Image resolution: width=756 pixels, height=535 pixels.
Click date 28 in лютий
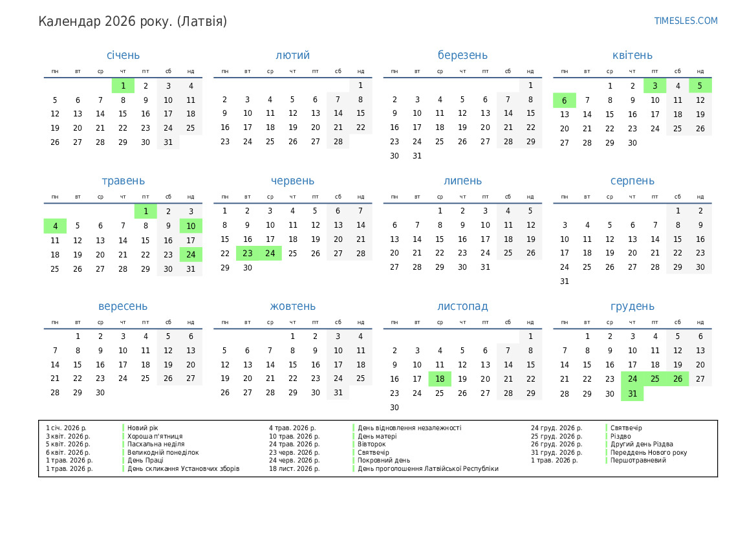338,142
